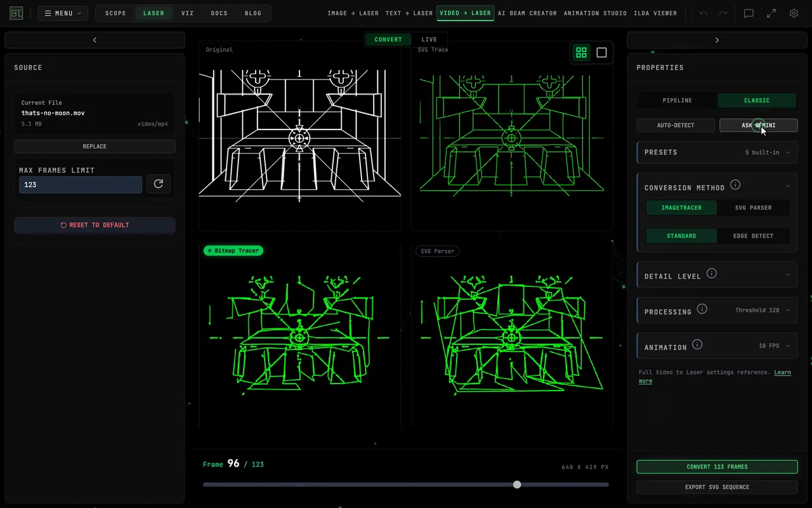This screenshot has width=812, height=508.
Task: Expand the Animation 10 FPS section
Action: tap(717, 346)
